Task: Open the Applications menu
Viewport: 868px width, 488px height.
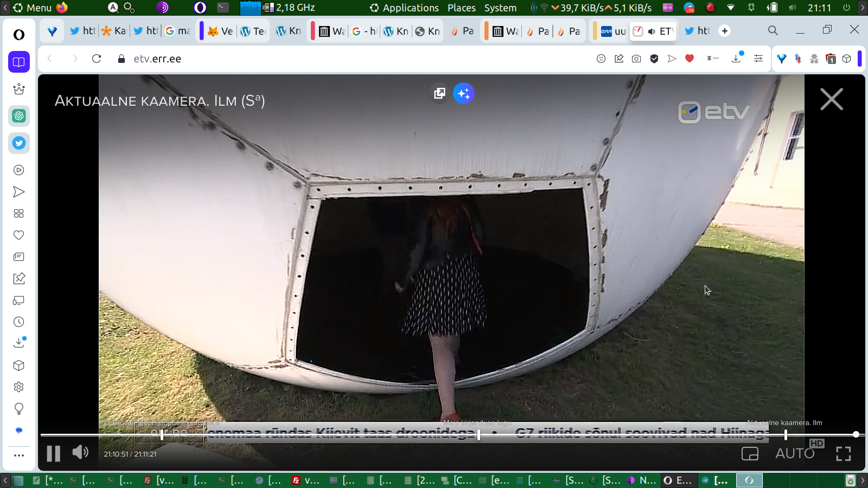Action: (x=404, y=8)
